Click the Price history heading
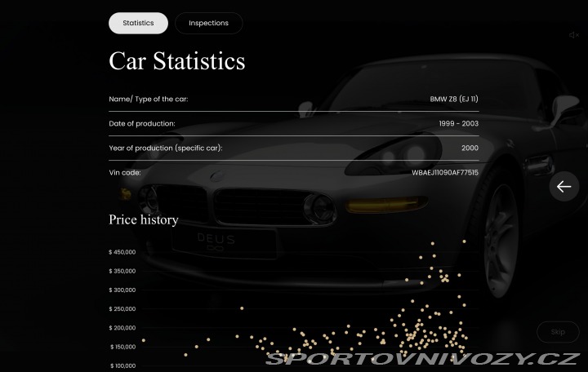 (143, 219)
